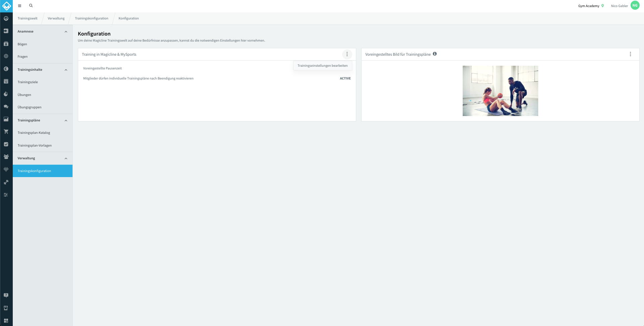644x326 pixels.
Task: Click the shopping cart sidebar icon
Action: point(6,131)
